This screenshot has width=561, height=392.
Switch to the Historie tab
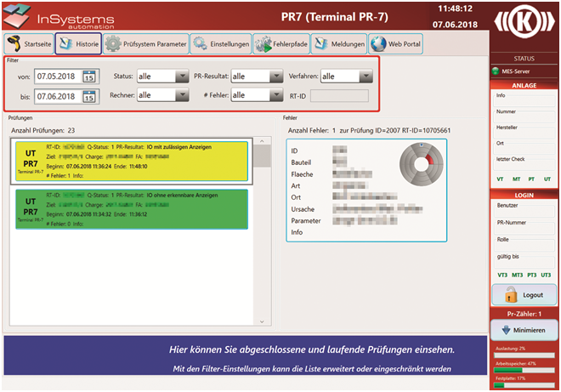click(78, 43)
